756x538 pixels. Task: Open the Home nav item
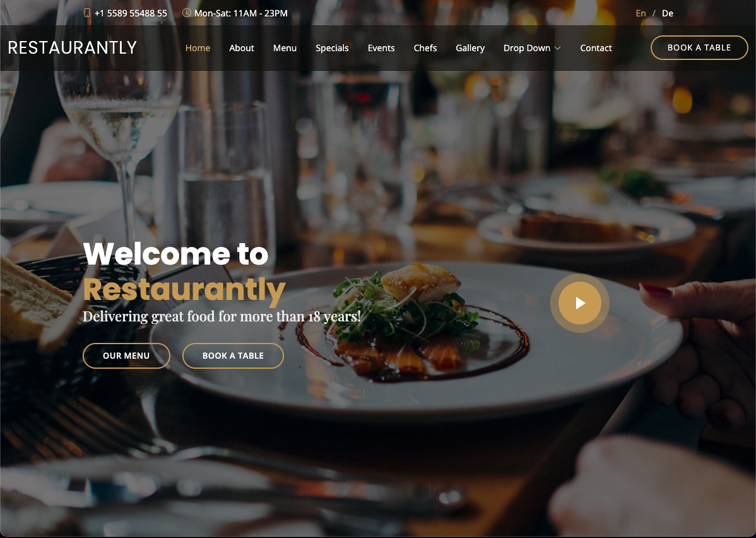tap(198, 48)
